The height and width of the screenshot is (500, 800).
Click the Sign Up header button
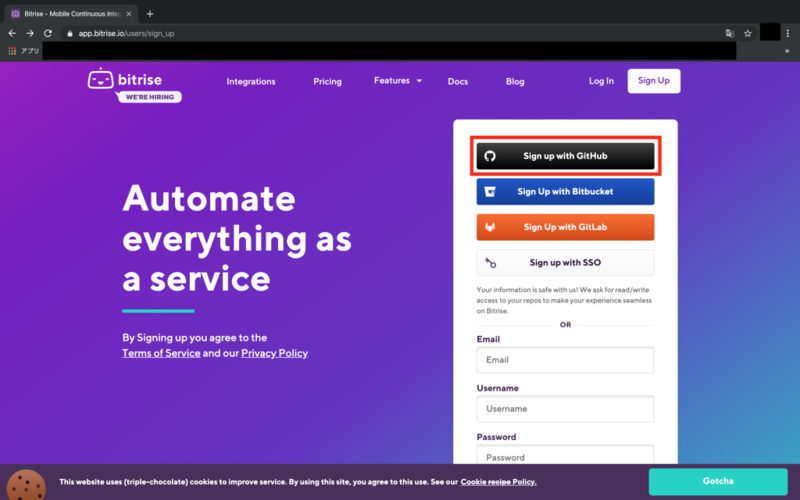(654, 81)
